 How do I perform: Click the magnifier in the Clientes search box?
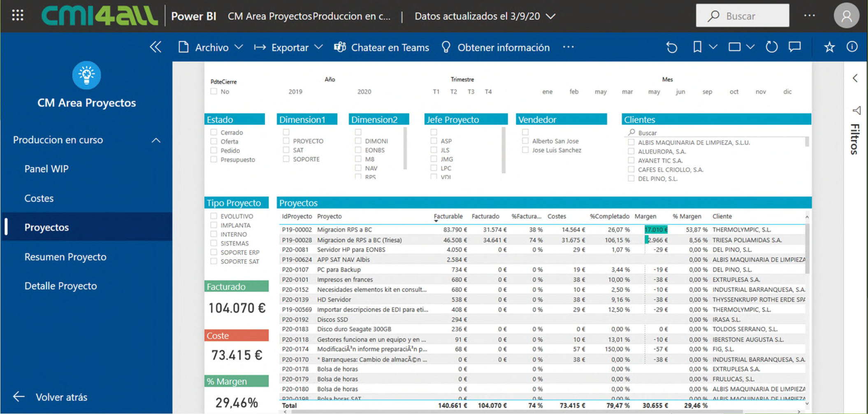pos(631,133)
